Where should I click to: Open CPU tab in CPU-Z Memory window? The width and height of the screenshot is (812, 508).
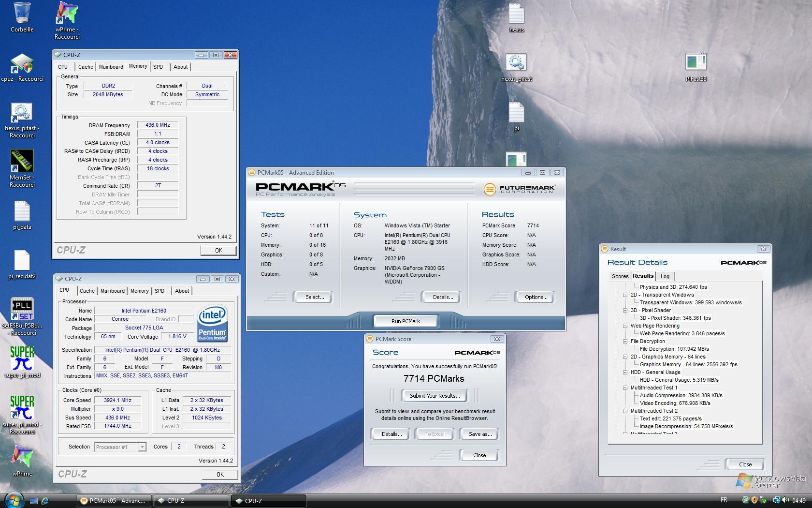(63, 67)
